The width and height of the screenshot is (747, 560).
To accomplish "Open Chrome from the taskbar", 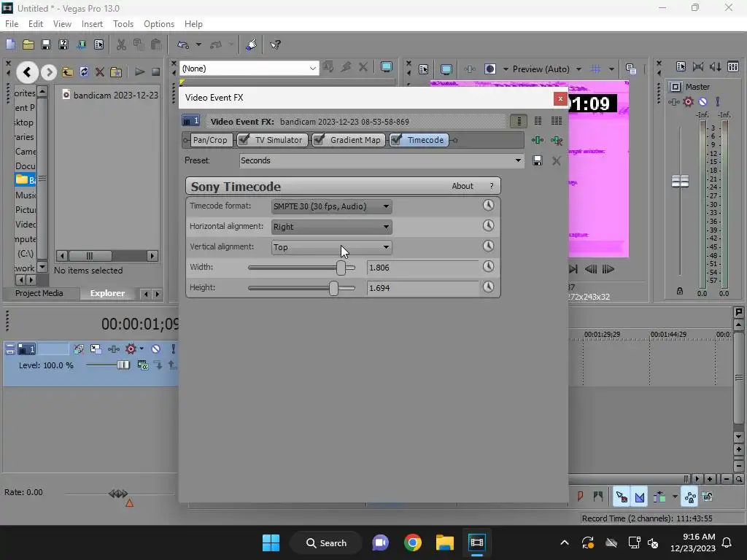I will coord(413,542).
